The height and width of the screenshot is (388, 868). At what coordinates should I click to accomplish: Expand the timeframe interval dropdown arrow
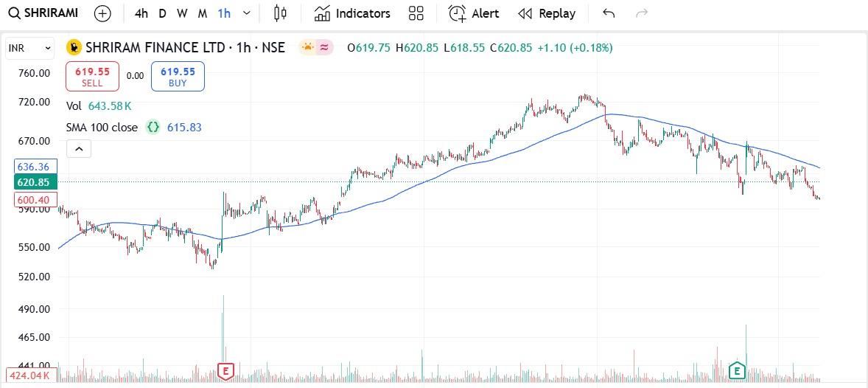pyautogui.click(x=247, y=13)
